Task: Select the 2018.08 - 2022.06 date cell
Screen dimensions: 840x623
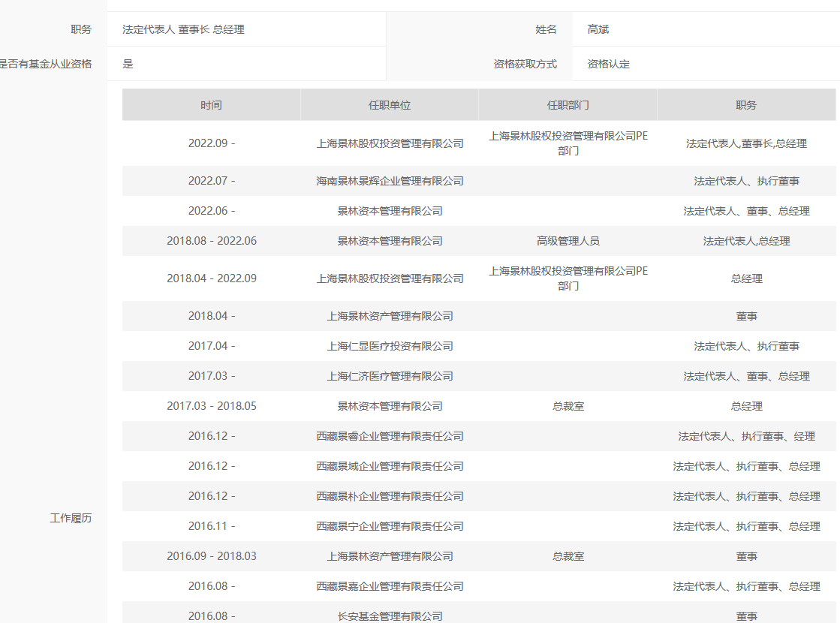Action: click(x=211, y=241)
